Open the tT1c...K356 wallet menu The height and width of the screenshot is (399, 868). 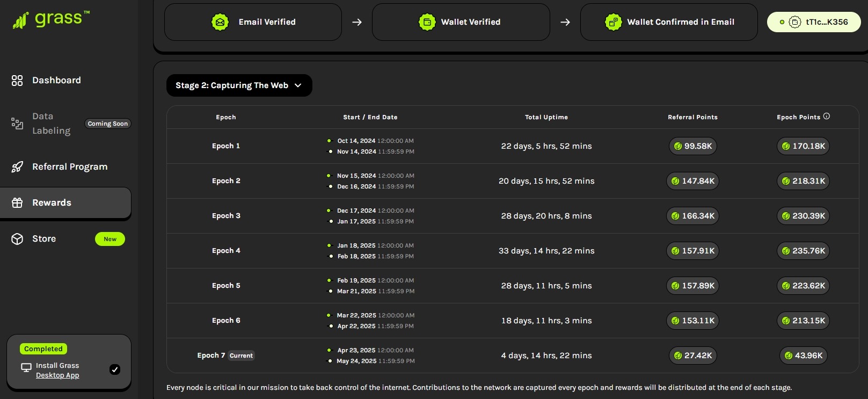coord(813,22)
